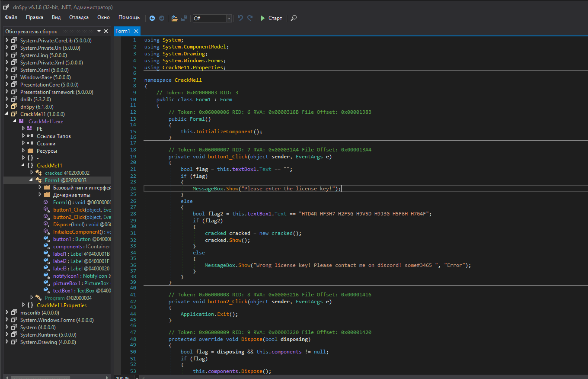The width and height of the screenshot is (588, 379).
Task: Expand the System.Private.CoreLib assembly node
Action: [7, 40]
